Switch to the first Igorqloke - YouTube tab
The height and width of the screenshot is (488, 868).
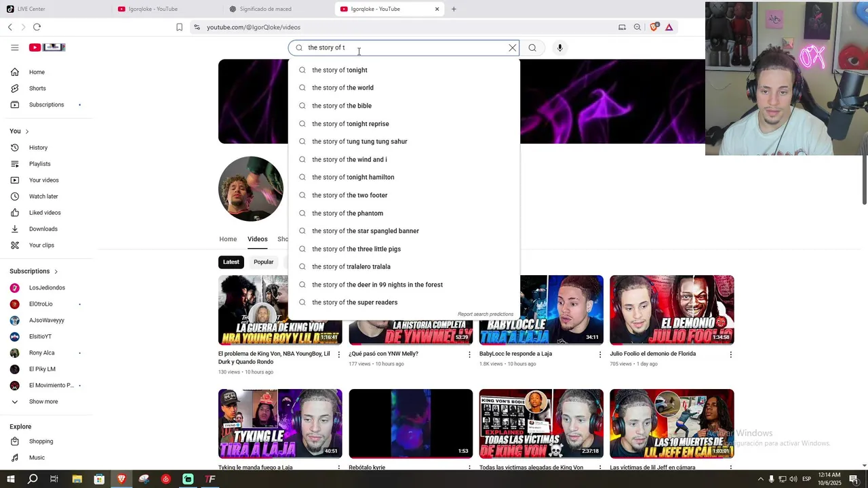point(167,9)
